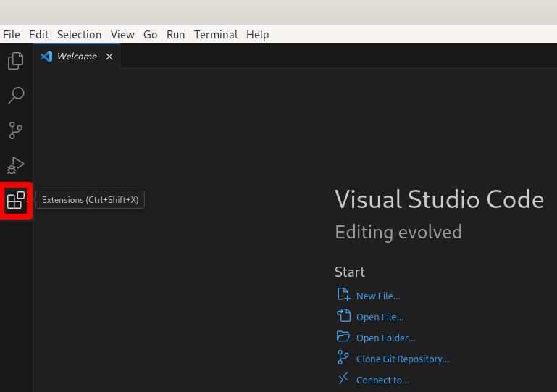Click the Open File... link
This screenshot has height=392, width=557.
[380, 317]
